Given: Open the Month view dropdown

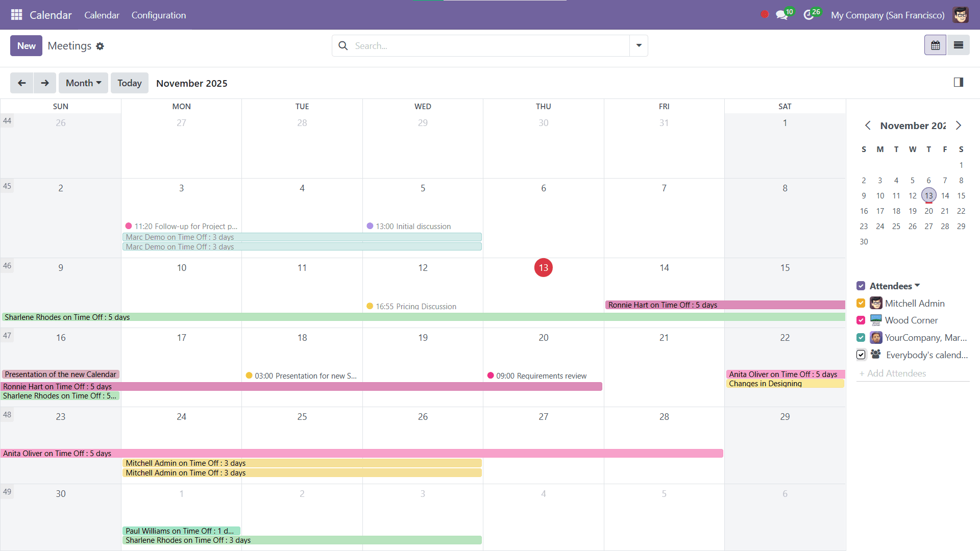Looking at the screenshot, I should [x=83, y=83].
